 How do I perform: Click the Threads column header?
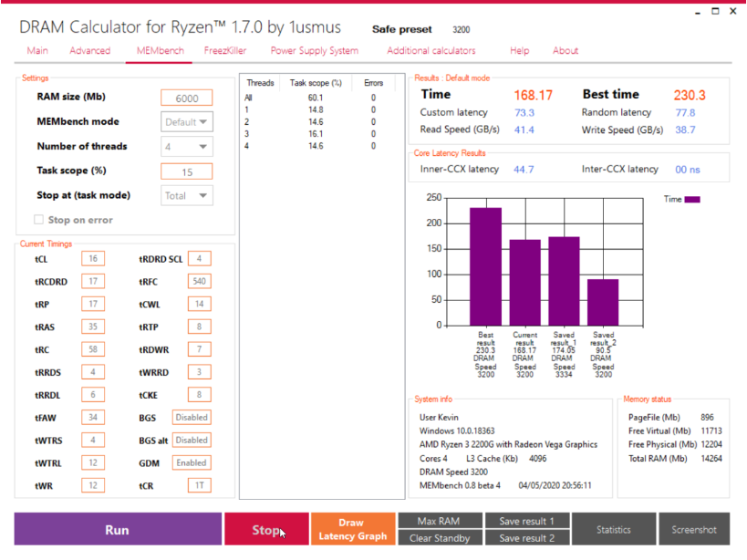coord(260,83)
